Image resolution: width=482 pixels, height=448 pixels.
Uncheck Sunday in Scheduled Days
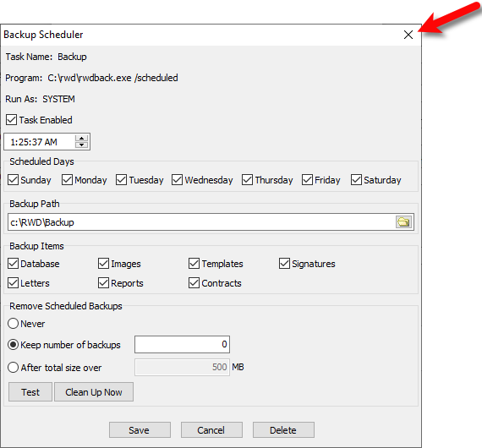[x=13, y=180]
